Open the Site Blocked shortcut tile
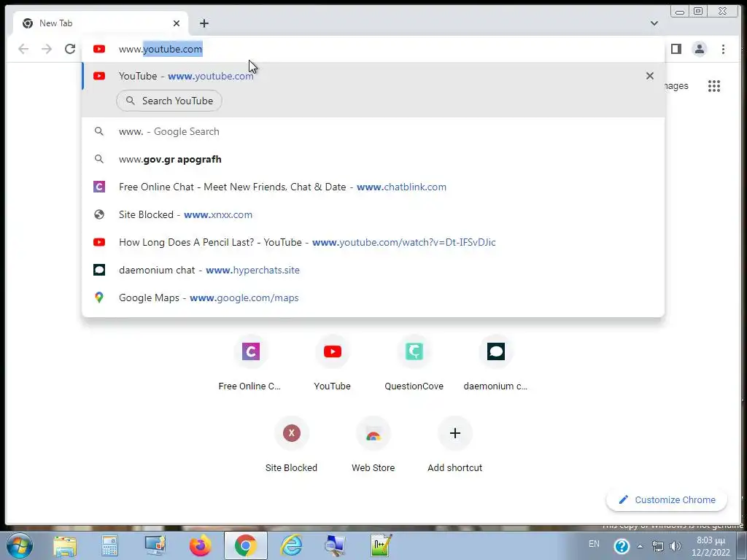This screenshot has height=560, width=747. point(292,446)
